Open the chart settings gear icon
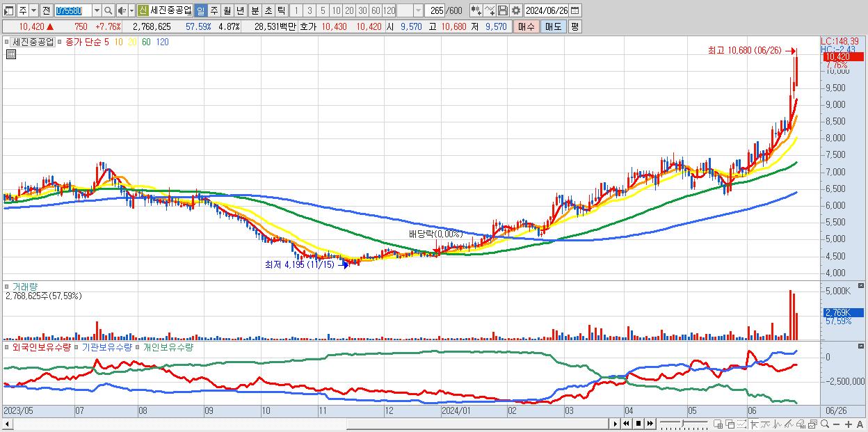868x432 pixels. 516,10
